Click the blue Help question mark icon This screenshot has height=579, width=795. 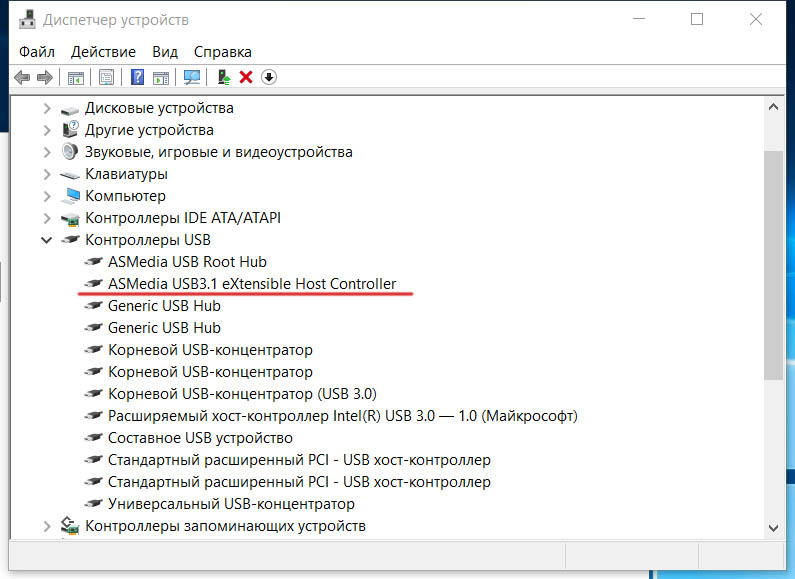[138, 77]
